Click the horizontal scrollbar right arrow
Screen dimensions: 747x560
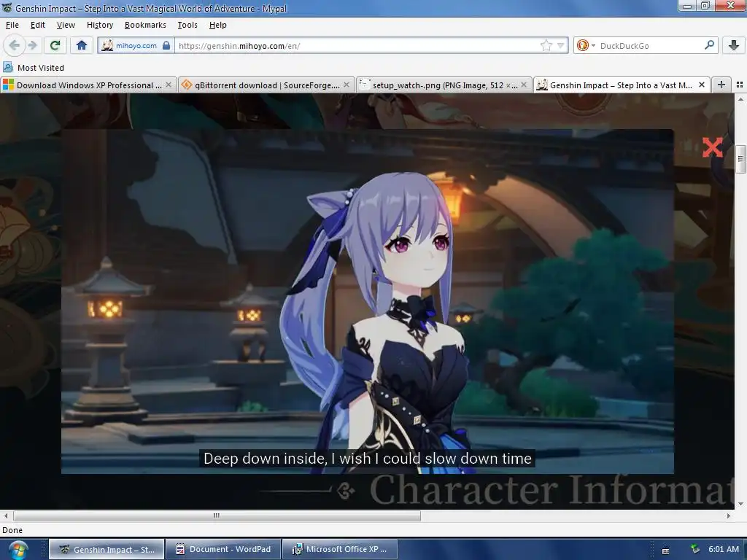[x=729, y=516]
